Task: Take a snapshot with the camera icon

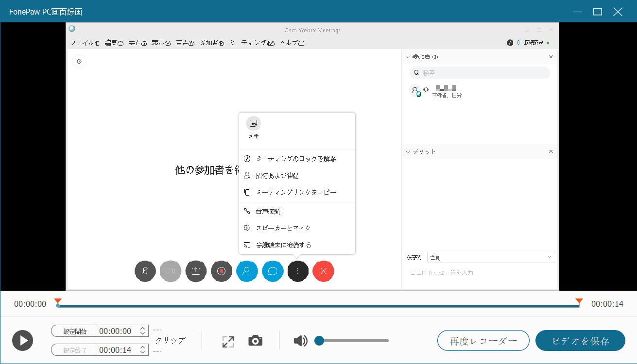Action: [x=255, y=341]
